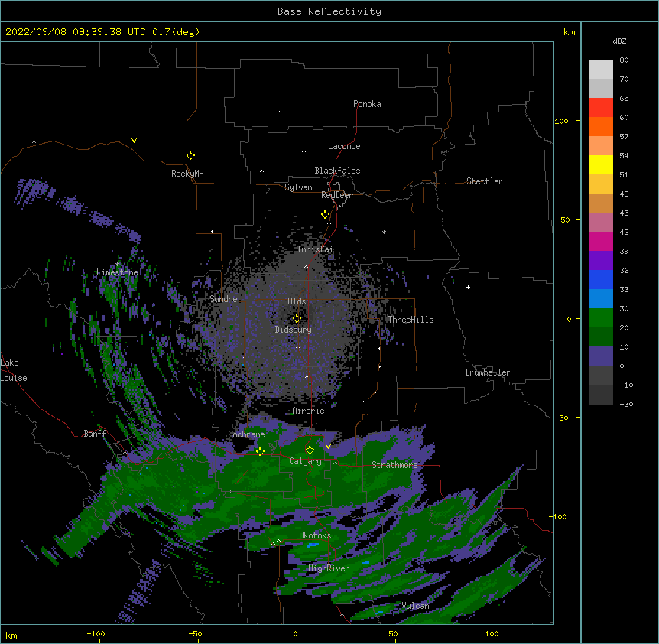659x644 pixels.
Task: Click the Didsbury label
Action: point(294,330)
